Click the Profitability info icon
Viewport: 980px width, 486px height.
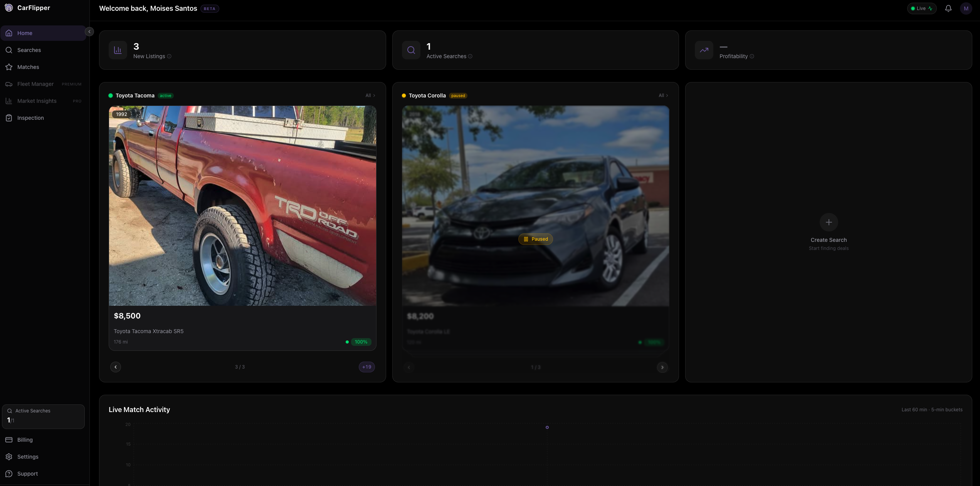pyautogui.click(x=752, y=56)
